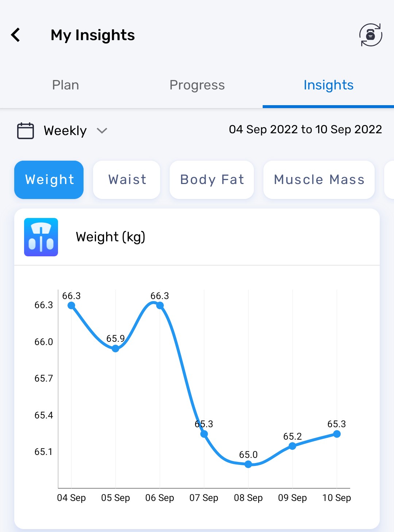Viewport: 394px width, 532px height.
Task: Switch to the Plan tab
Action: pyautogui.click(x=66, y=85)
